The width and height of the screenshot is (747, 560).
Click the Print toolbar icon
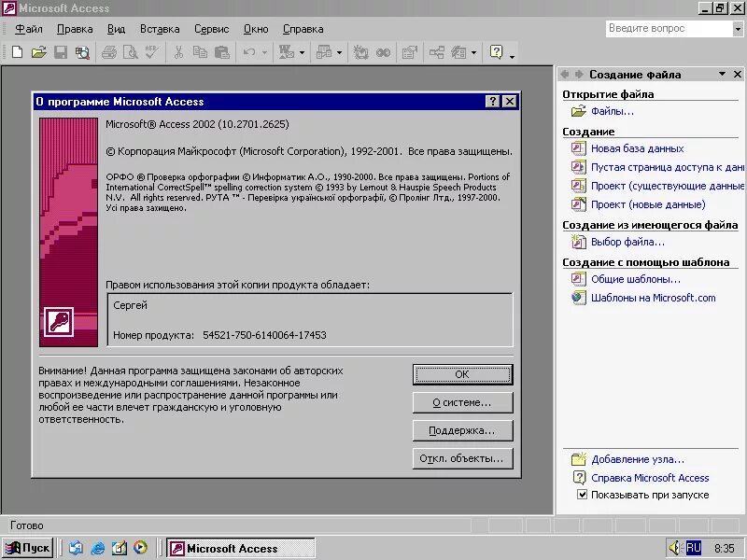109,52
